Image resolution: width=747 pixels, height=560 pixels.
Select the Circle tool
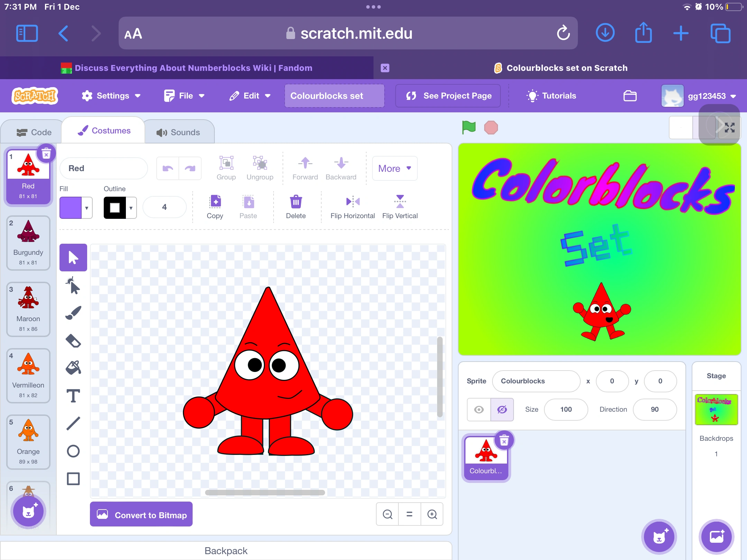tap(73, 451)
